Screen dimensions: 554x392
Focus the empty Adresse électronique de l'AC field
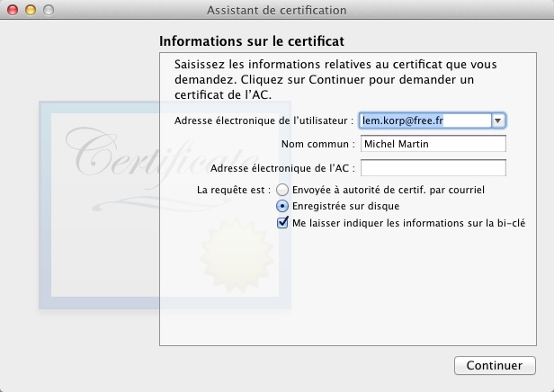click(x=433, y=168)
